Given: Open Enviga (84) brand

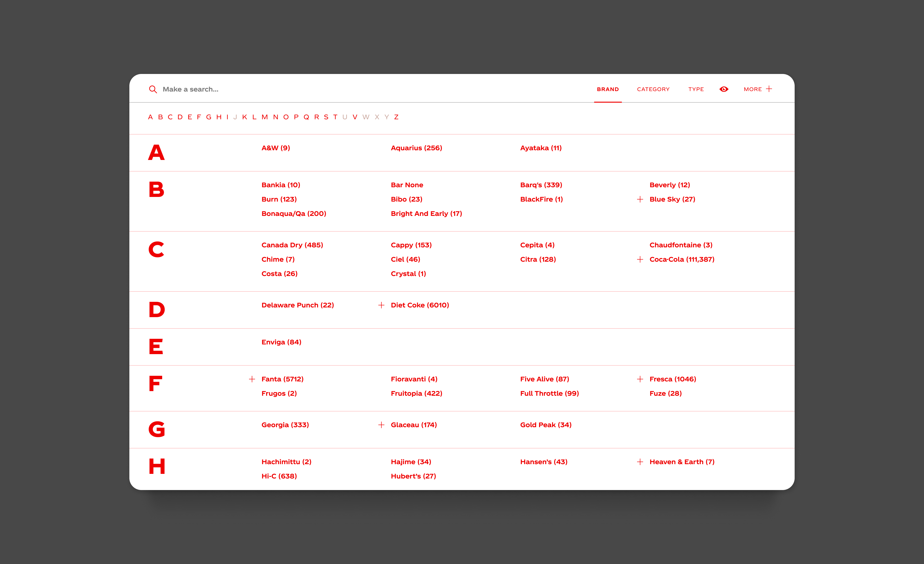Looking at the screenshot, I should click(x=281, y=342).
